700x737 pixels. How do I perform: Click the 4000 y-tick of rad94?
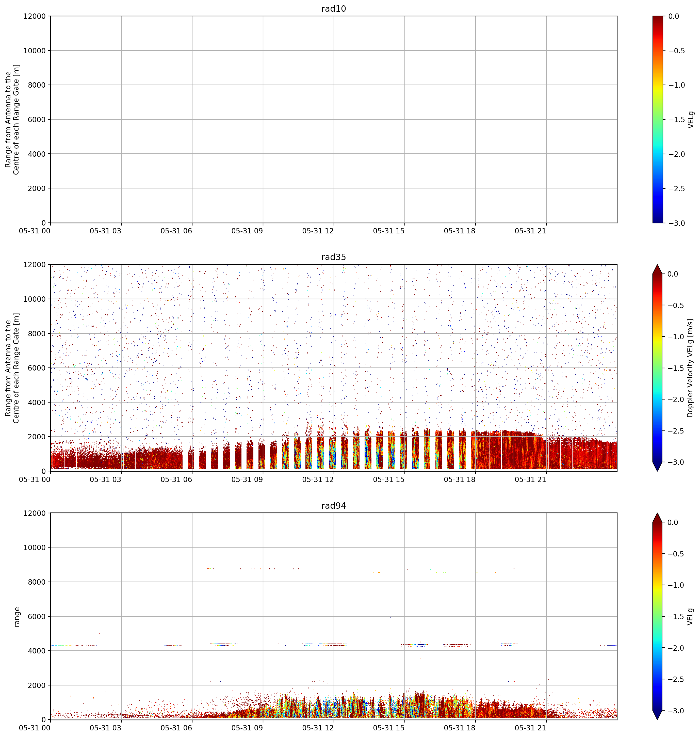tap(37, 651)
